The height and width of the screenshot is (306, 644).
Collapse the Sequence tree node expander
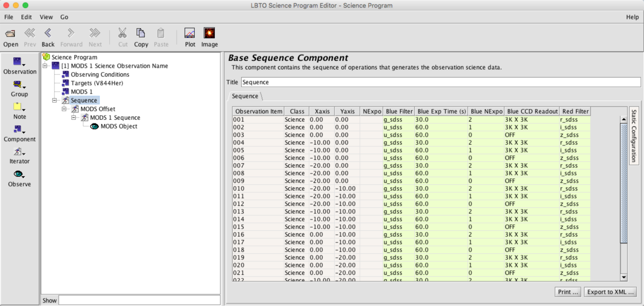[54, 100]
